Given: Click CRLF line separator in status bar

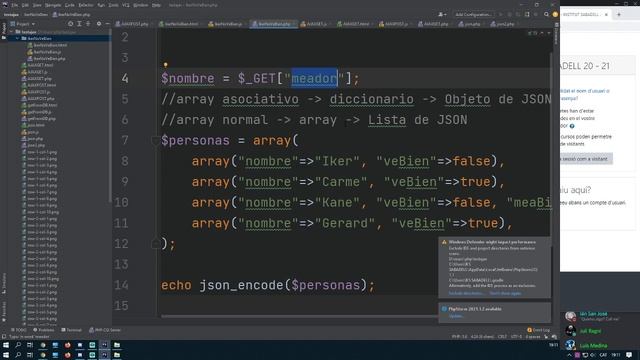Looking at the screenshot, I should coord(502,337).
